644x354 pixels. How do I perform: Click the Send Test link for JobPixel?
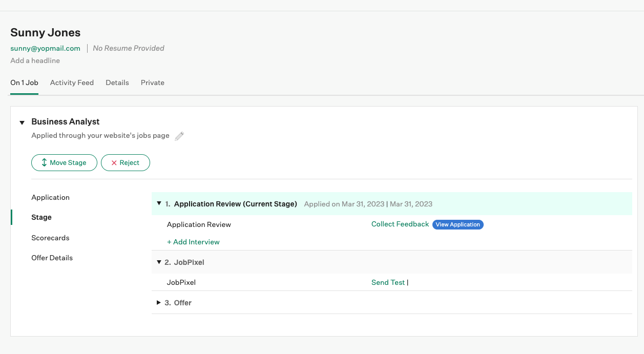pos(388,282)
